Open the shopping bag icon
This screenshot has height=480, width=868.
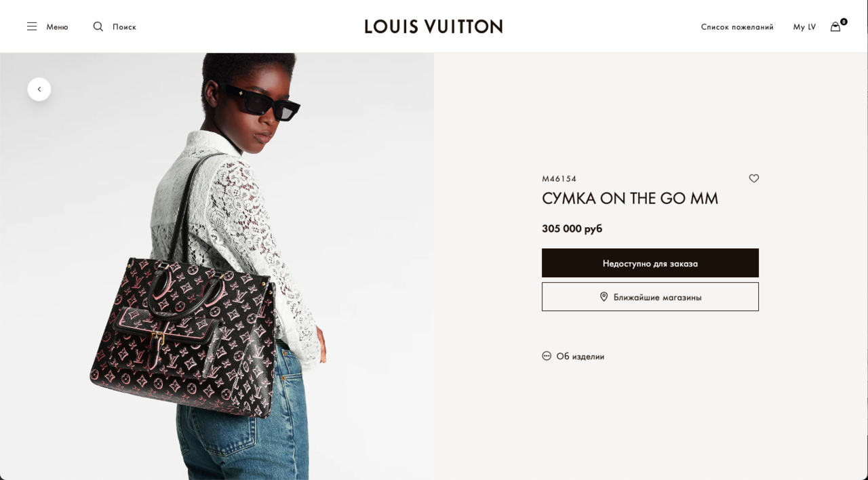click(835, 27)
